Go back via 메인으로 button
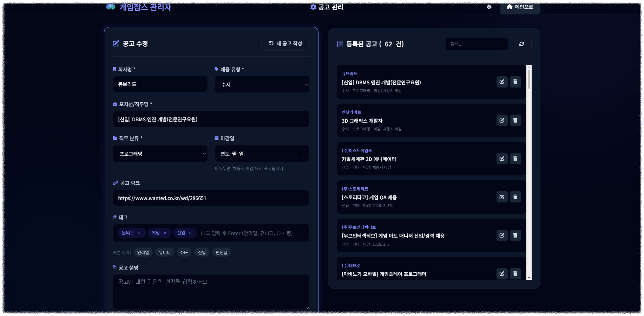The height and width of the screenshot is (316, 644). (x=520, y=7)
